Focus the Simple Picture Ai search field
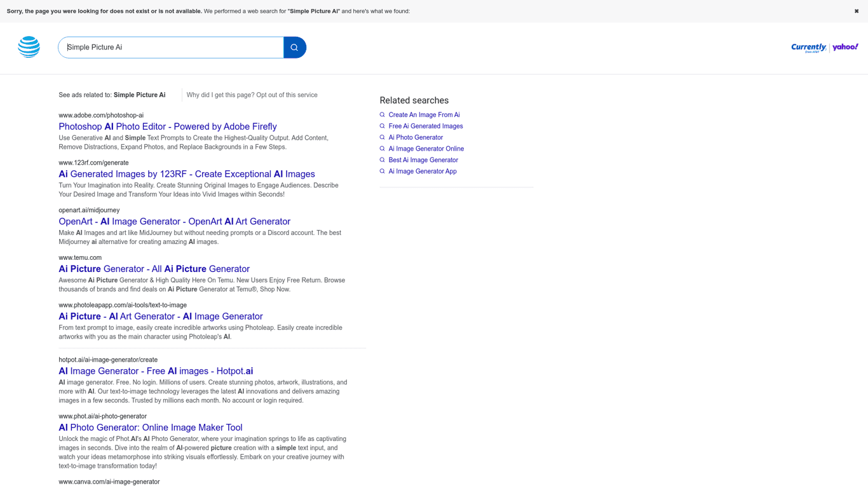The height and width of the screenshot is (488, 868). pyautogui.click(x=170, y=48)
